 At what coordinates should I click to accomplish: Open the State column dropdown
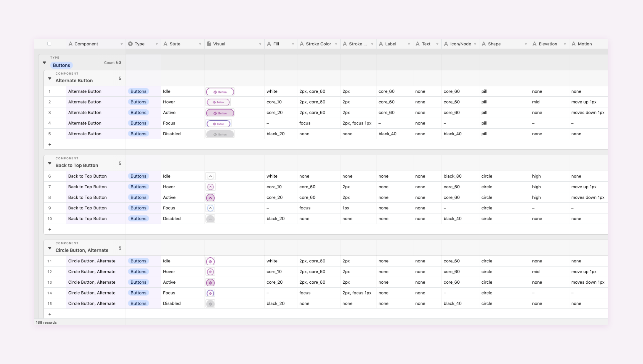tap(200, 44)
